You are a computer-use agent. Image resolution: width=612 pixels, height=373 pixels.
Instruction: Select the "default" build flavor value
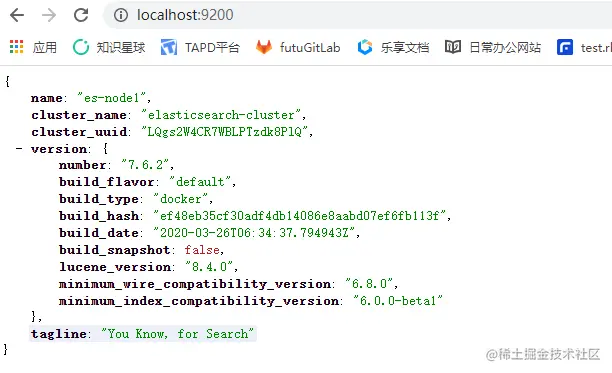pos(200,182)
